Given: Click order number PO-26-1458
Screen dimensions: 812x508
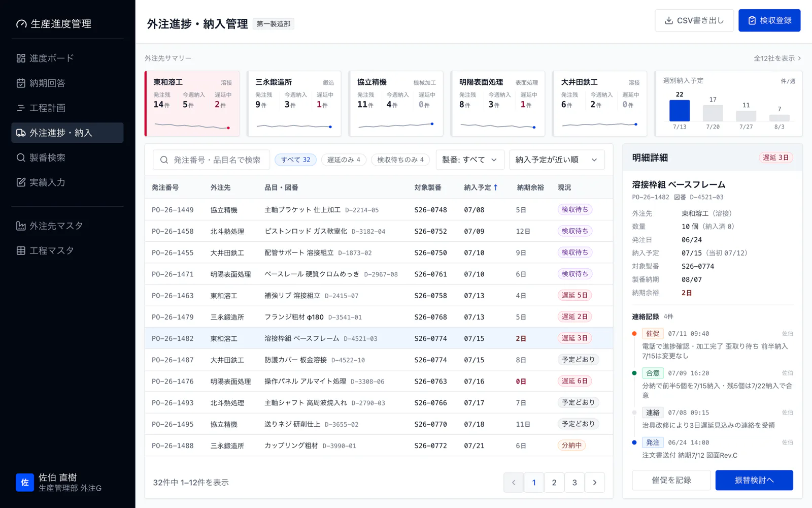Looking at the screenshot, I should 173,231.
